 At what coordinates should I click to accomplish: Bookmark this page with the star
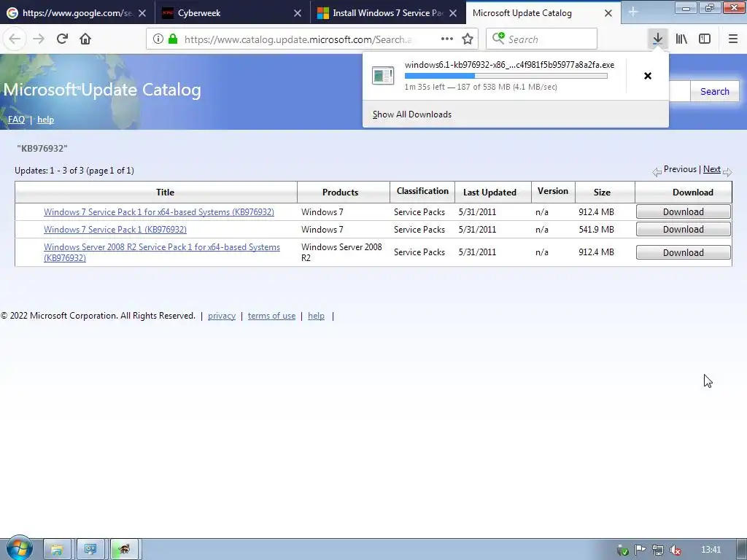[468, 39]
